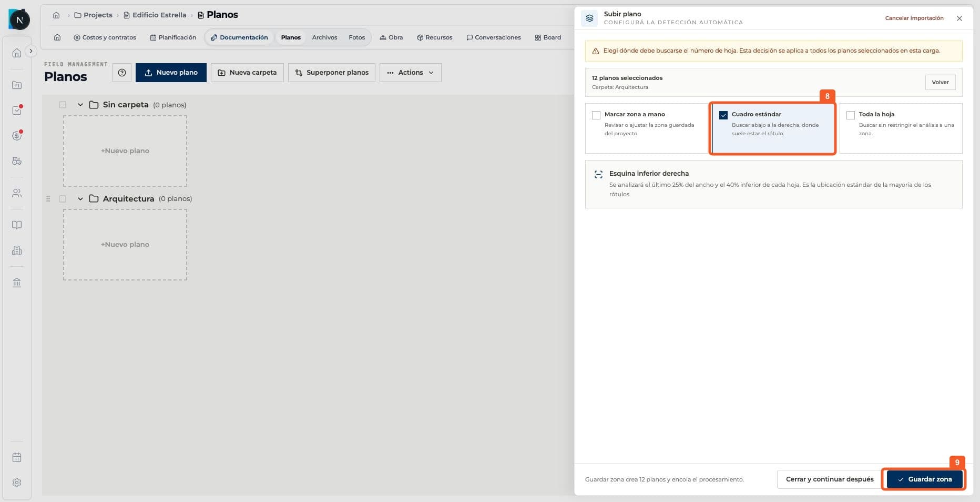Viewport: 980px width, 502px height.
Task: Click the drag handle beside Arquitectura folder
Action: click(x=48, y=199)
